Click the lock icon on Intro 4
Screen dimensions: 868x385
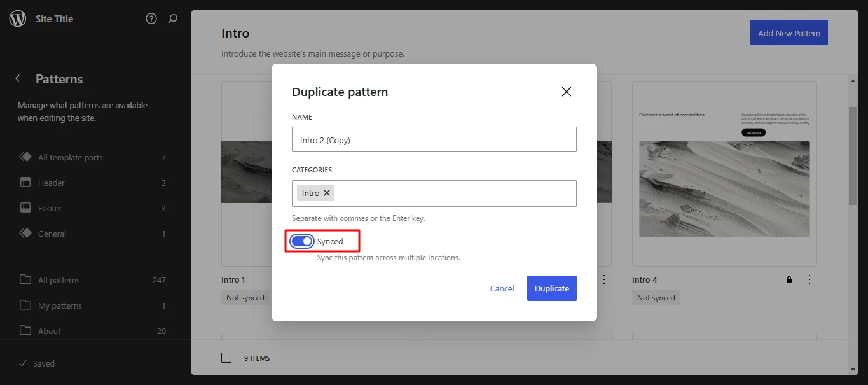click(789, 279)
